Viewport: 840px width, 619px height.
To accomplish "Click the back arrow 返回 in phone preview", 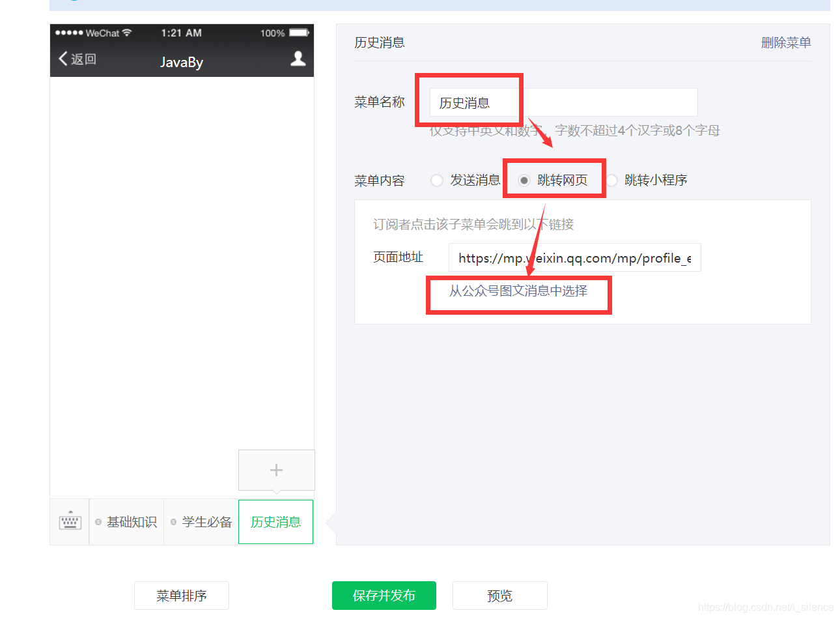I will coord(77,59).
